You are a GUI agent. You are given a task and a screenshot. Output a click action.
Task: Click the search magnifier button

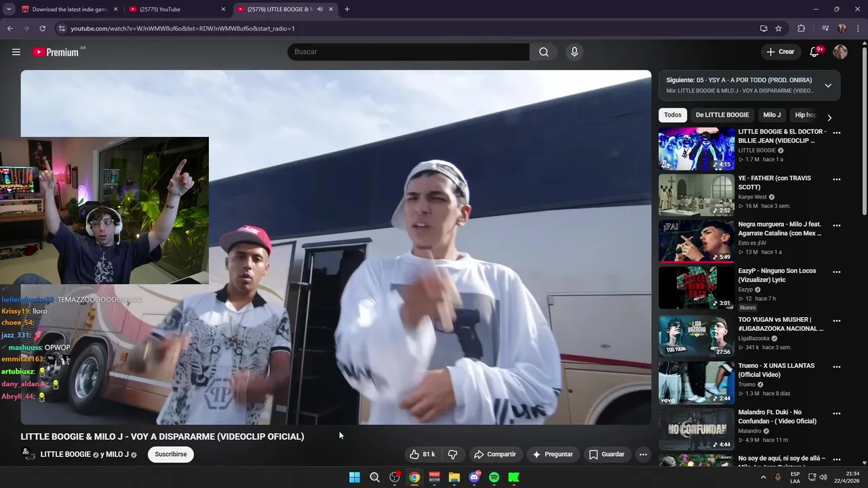tap(544, 52)
